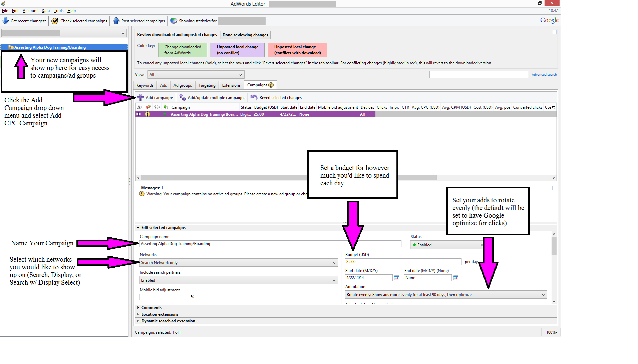Click the AdWords Editor app icon in title bar

point(3,4)
